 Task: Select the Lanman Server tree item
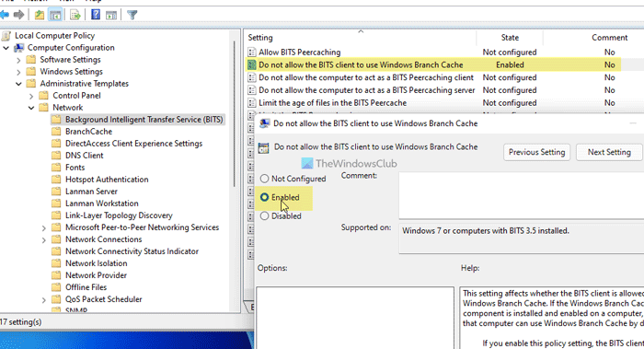coord(91,192)
